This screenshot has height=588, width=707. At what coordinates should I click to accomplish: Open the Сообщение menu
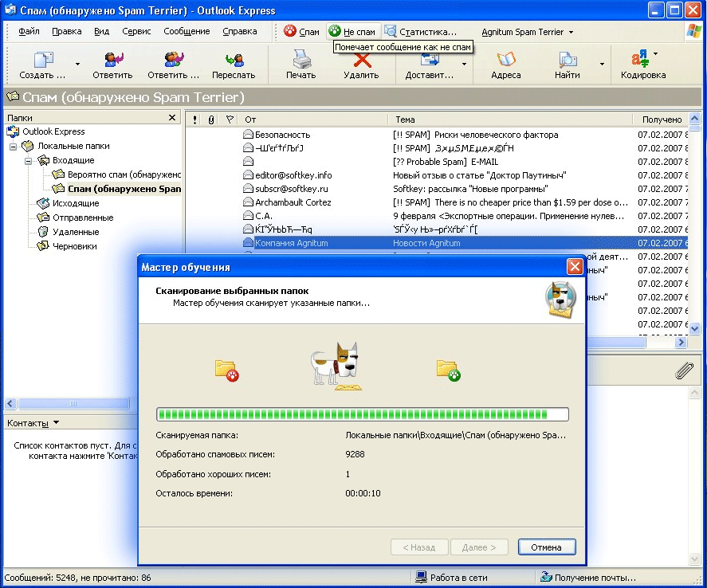187,32
